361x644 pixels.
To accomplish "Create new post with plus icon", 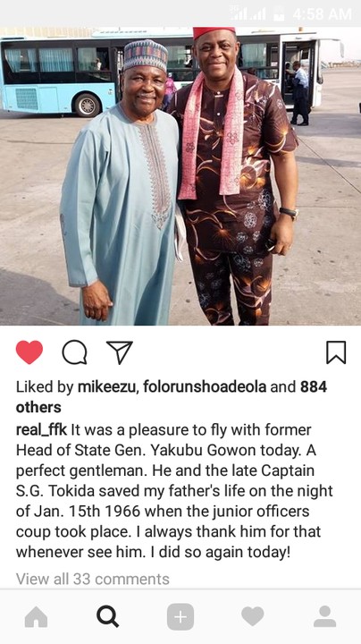I will [180, 617].
